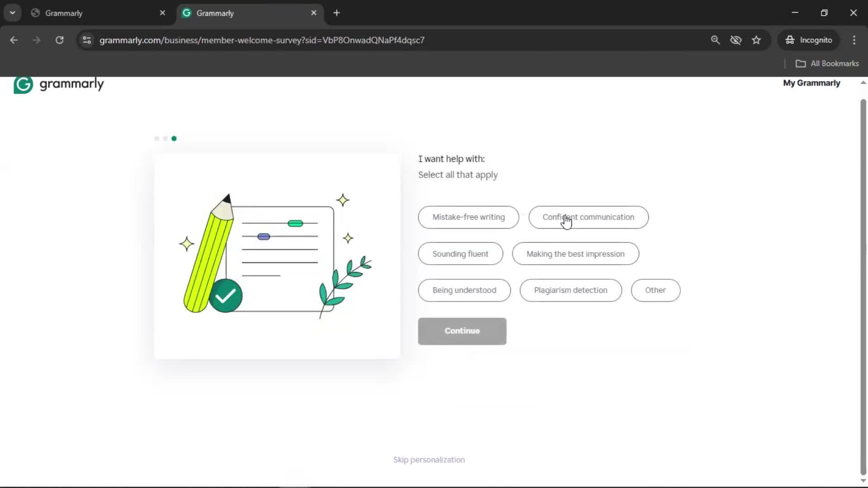Click the zoom magnifier icon in address bar
The image size is (868, 488).
[715, 40]
